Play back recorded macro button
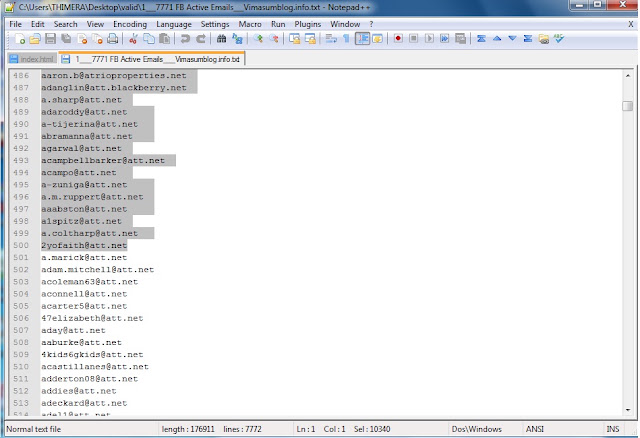This screenshot has width=640, height=438. click(x=429, y=39)
